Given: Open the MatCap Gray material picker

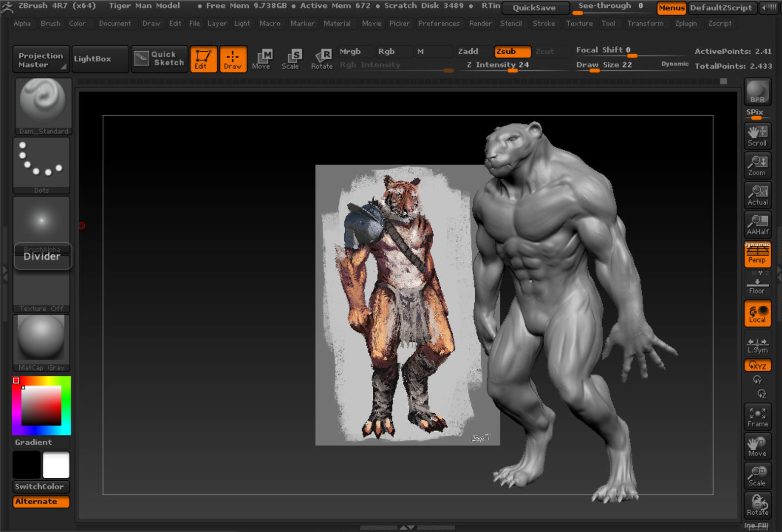Looking at the screenshot, I should 41,343.
